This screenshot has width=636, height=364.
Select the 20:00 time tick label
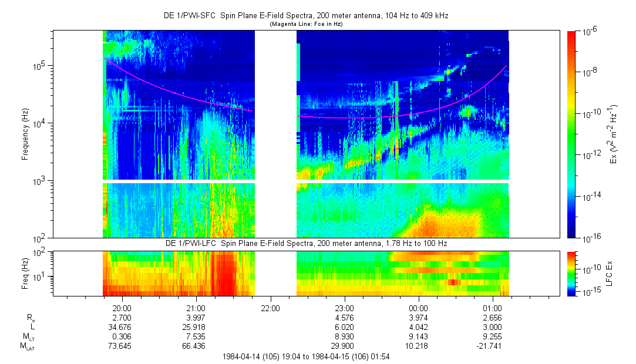[x=122, y=308]
